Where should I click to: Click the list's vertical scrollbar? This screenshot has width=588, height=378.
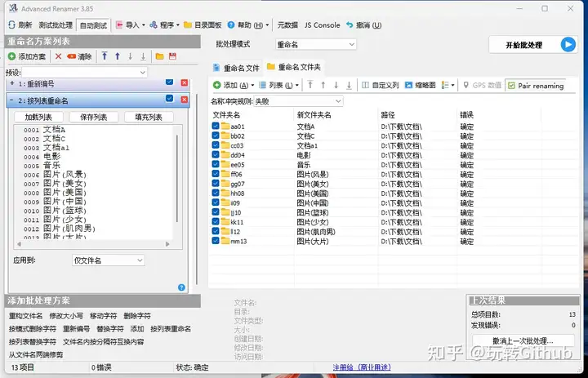click(x=176, y=178)
